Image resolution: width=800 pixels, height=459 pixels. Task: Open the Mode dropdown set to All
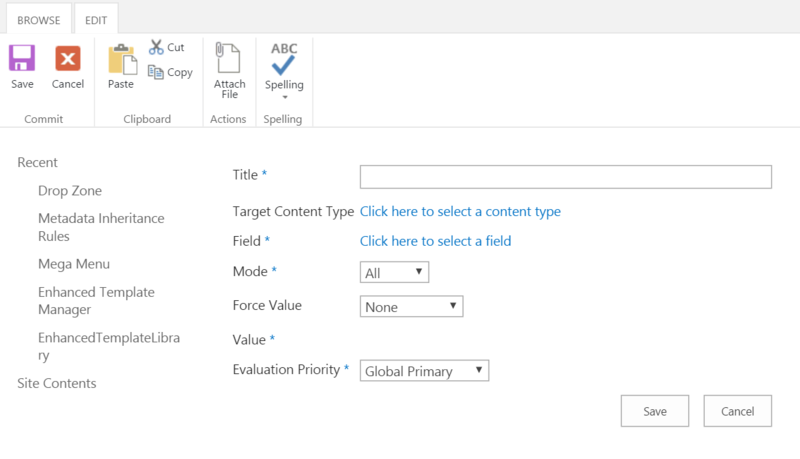(394, 272)
